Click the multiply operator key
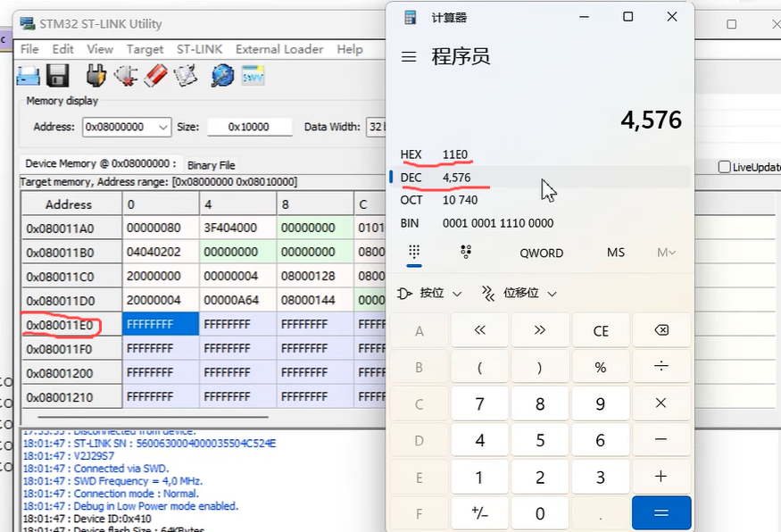781x532 pixels. 661,403
